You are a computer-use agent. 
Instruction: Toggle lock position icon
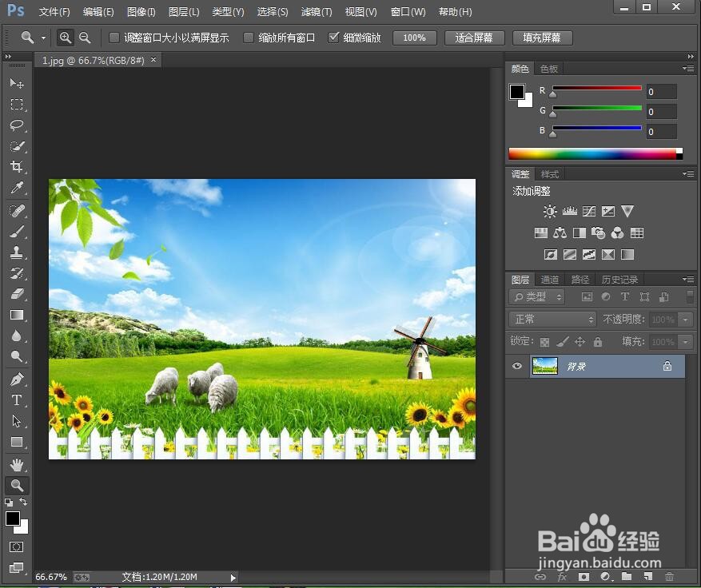(x=580, y=342)
